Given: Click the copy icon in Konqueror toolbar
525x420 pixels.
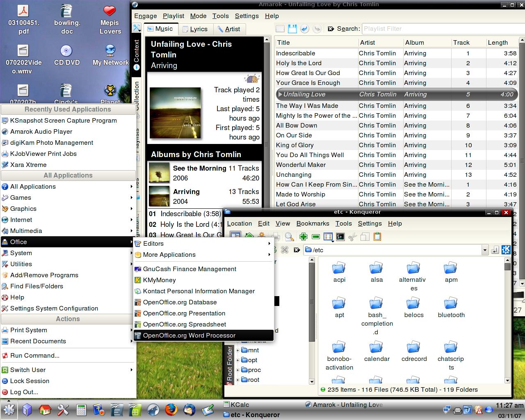Looking at the screenshot, I should [x=365, y=237].
